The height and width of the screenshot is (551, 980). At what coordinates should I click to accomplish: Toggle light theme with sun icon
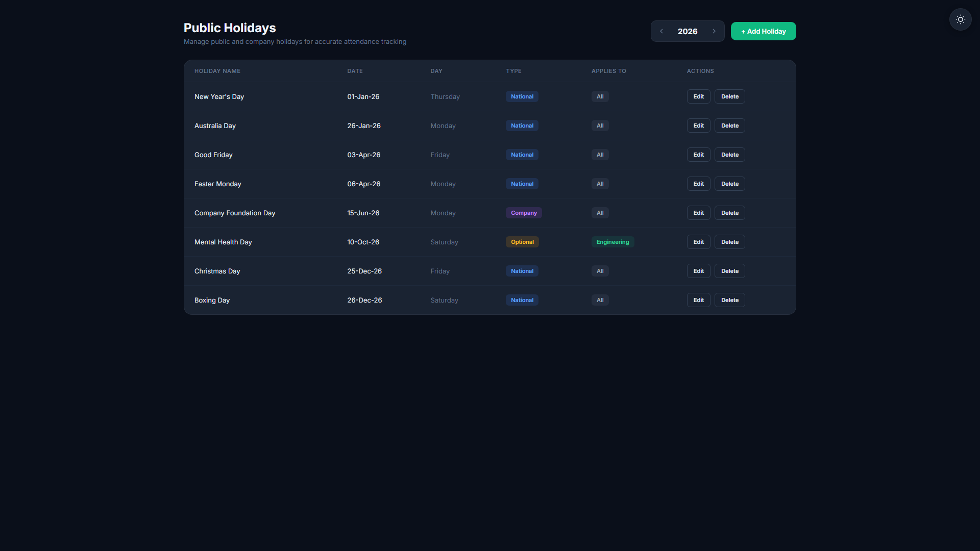(x=960, y=19)
